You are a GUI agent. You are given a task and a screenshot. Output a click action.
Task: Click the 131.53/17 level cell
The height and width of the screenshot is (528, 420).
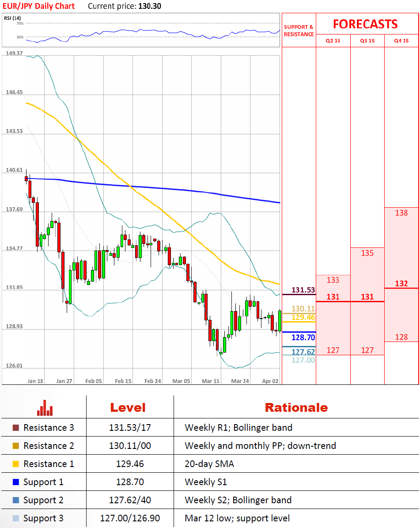pyautogui.click(x=130, y=428)
